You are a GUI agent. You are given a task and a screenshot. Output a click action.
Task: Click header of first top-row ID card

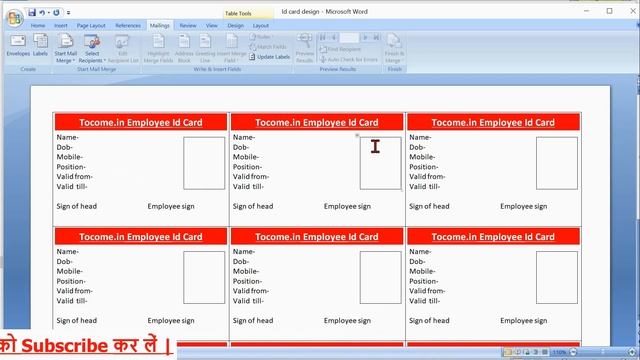[x=141, y=122]
